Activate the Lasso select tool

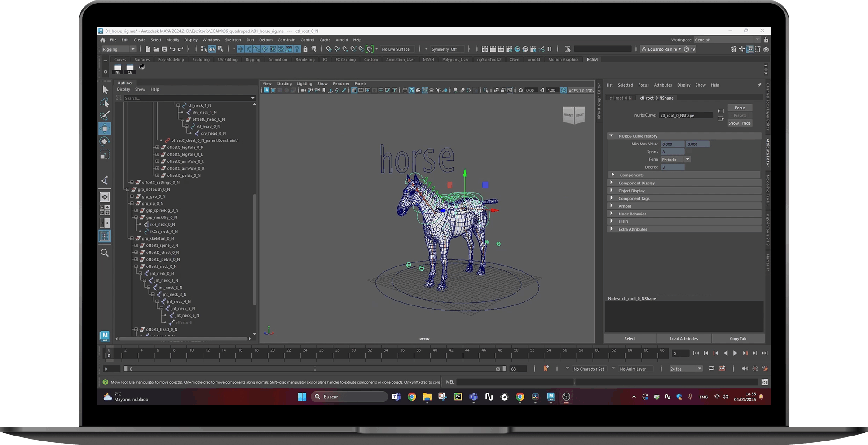coord(104,103)
